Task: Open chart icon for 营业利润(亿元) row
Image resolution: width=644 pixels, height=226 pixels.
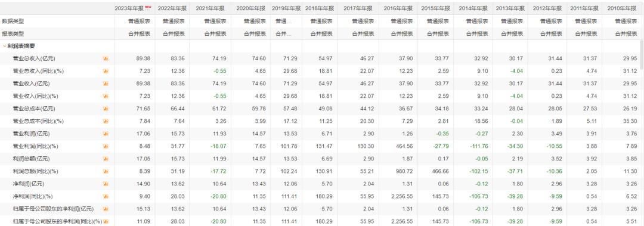Action: coord(106,134)
